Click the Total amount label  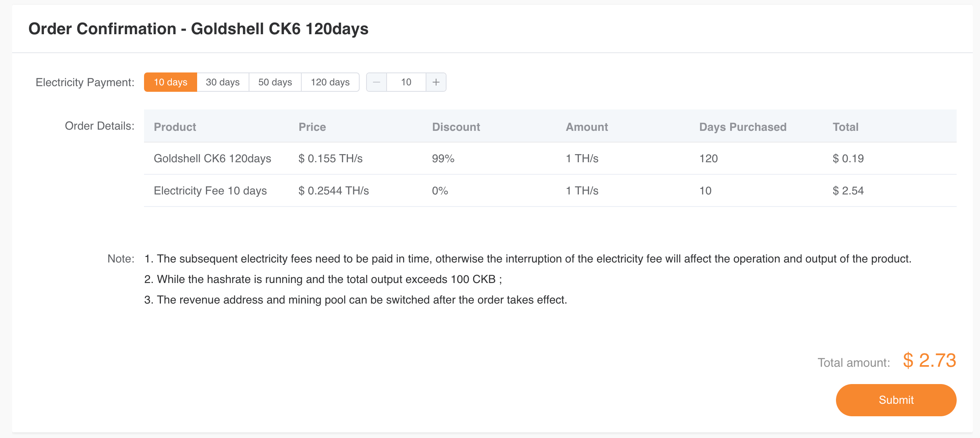(x=854, y=363)
